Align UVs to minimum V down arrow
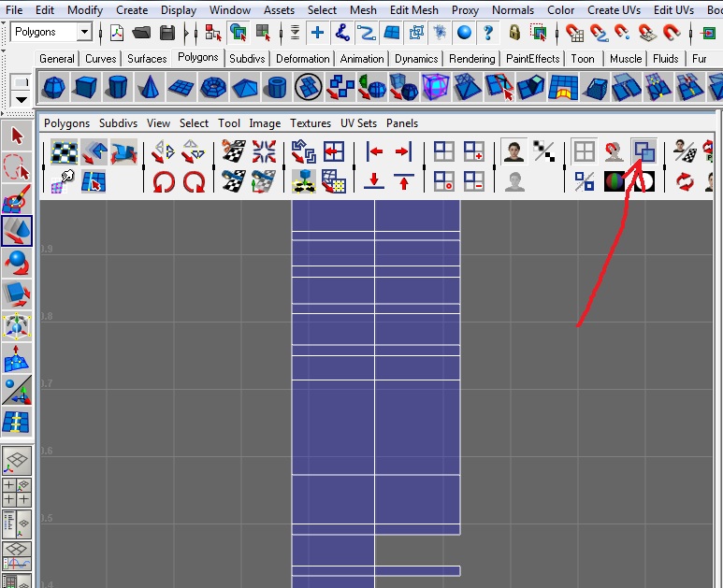The width and height of the screenshot is (723, 588). click(374, 181)
